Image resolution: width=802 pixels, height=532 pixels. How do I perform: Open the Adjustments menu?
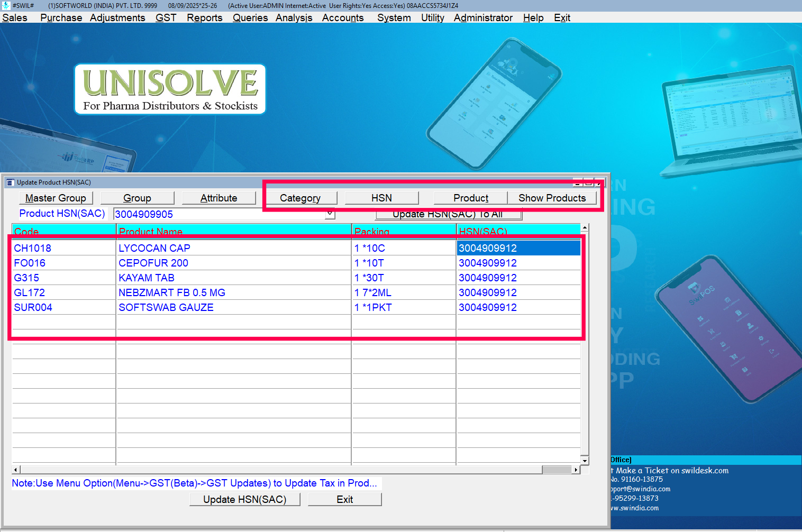tap(117, 17)
